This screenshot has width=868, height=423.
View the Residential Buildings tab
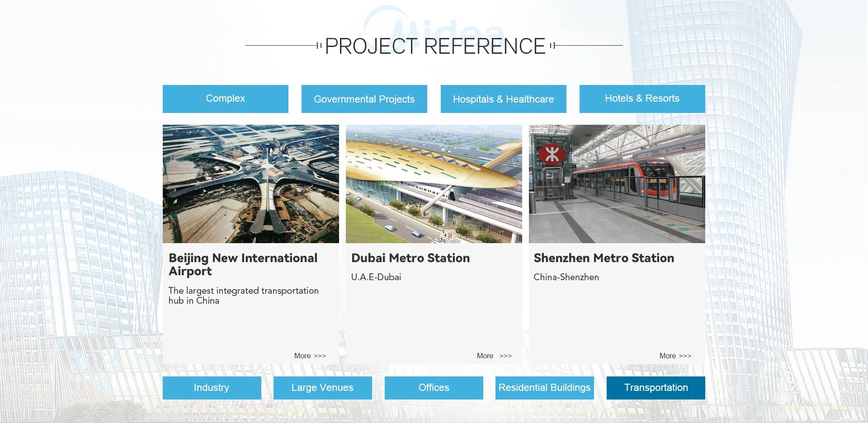click(x=545, y=388)
